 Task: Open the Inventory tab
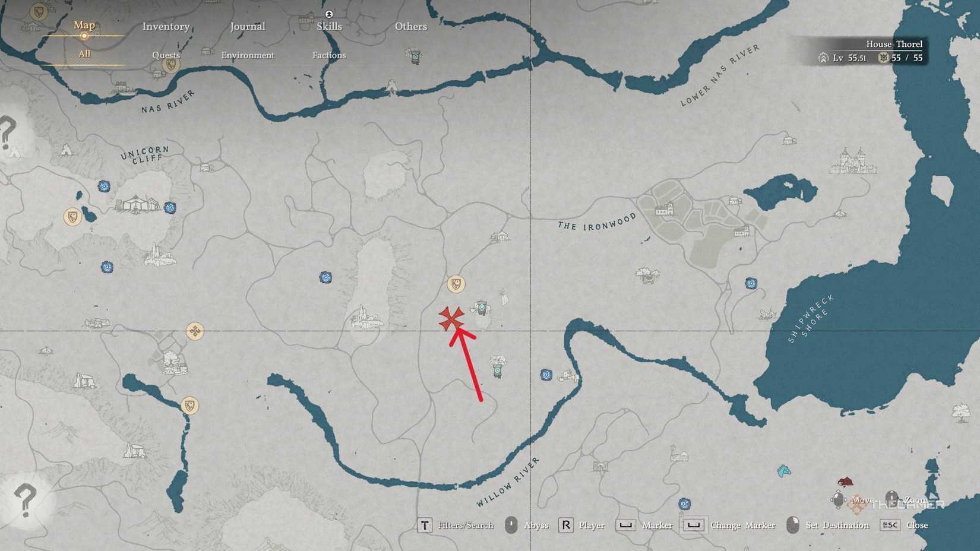[166, 26]
